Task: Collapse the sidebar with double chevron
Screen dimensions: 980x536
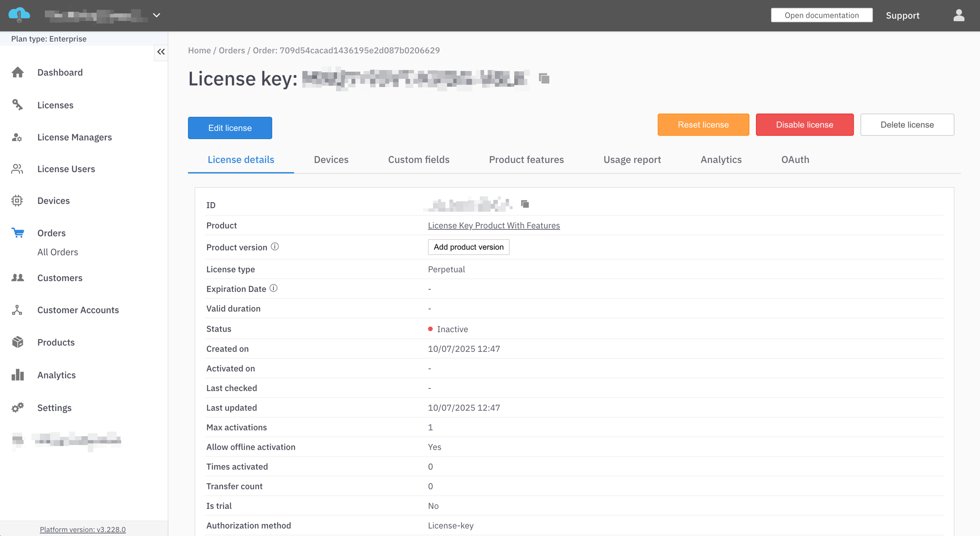Action: coord(161,52)
